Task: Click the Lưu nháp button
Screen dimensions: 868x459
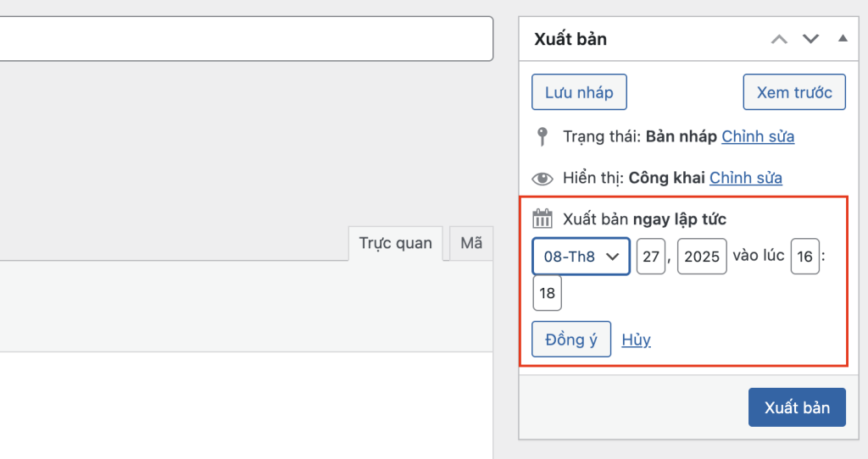Action: (579, 92)
